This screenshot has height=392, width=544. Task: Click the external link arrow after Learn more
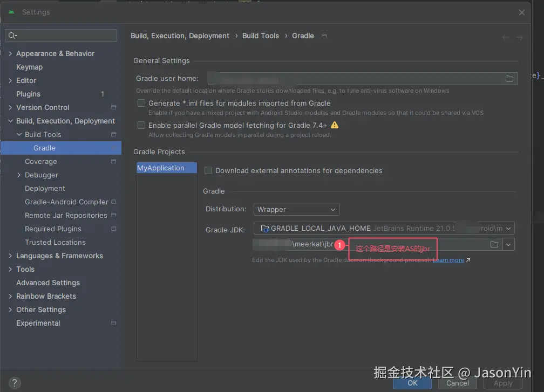pyautogui.click(x=468, y=260)
